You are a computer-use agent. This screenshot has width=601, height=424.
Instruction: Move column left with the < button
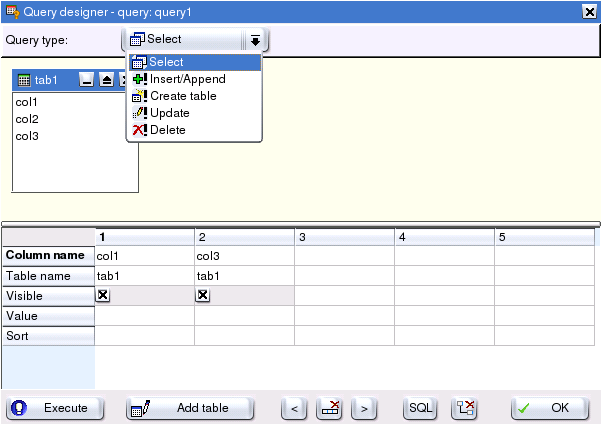click(x=293, y=408)
